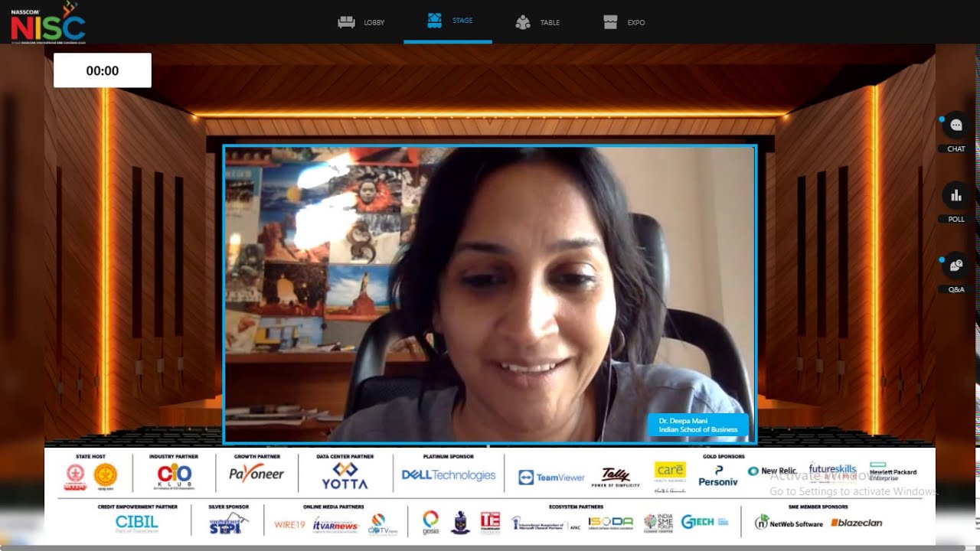Click the TiE ecosystem partner logo
The height and width of the screenshot is (551, 980).
pos(490,522)
